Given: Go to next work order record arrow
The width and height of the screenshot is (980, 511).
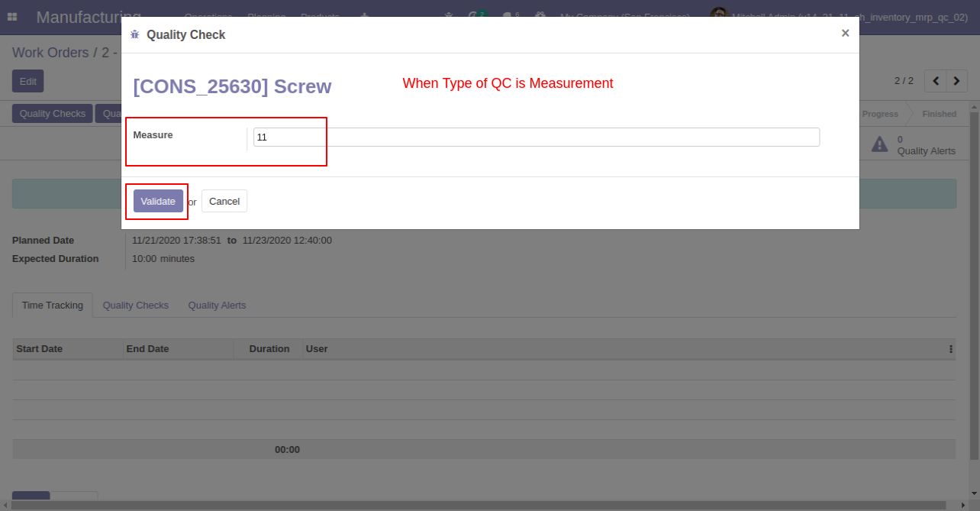Looking at the screenshot, I should (957, 80).
